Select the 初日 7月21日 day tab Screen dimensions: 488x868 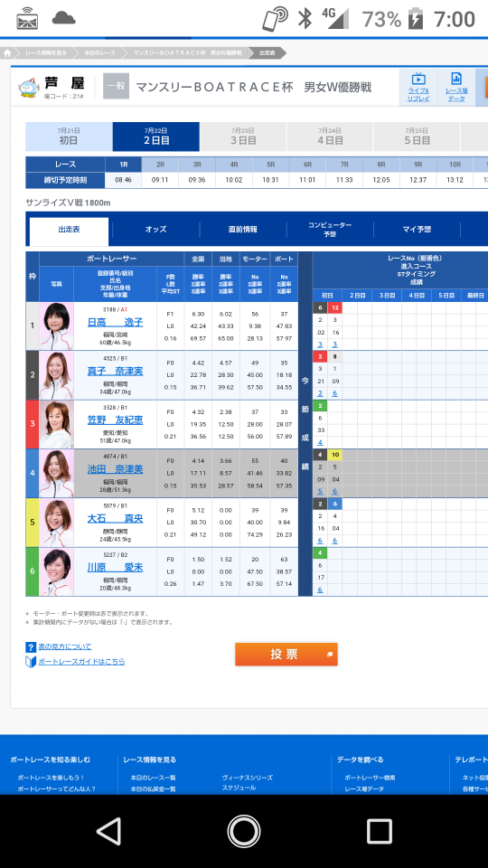pos(69,137)
